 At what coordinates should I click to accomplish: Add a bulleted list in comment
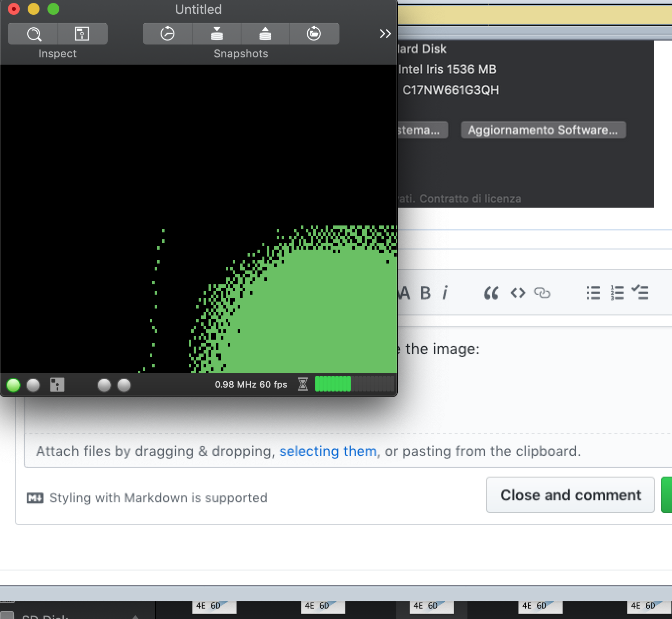point(593,293)
